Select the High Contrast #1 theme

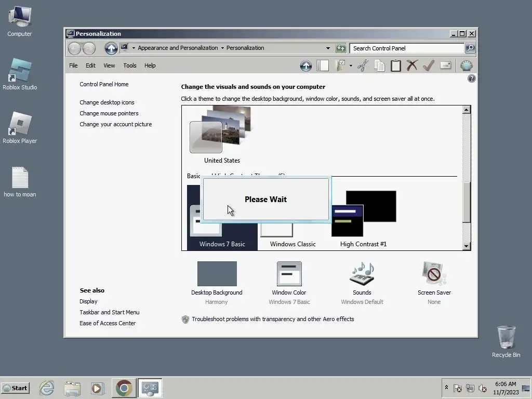tap(363, 219)
